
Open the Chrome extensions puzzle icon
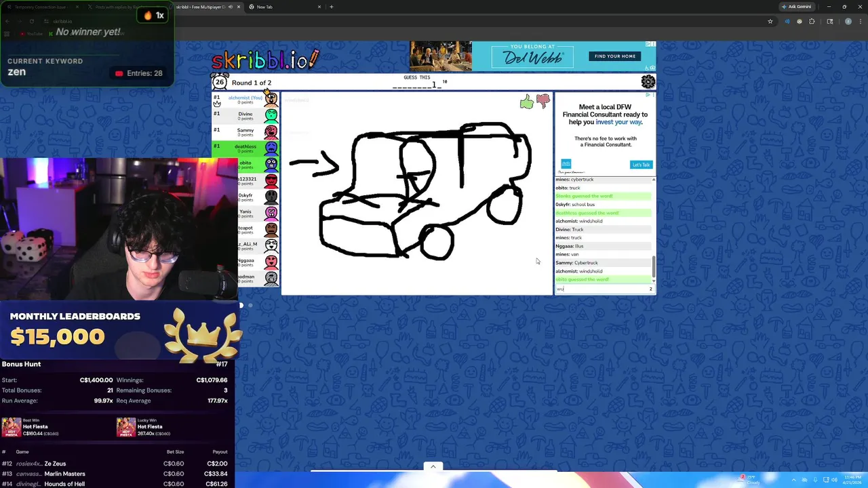coord(812,21)
